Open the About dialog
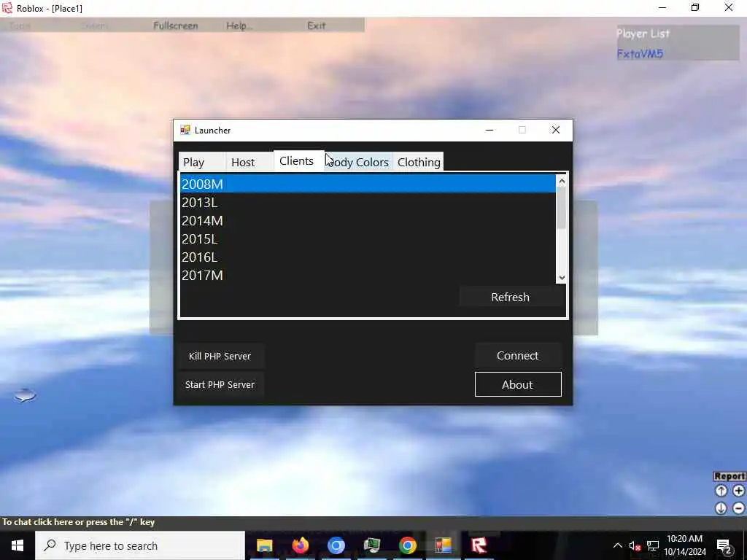The width and height of the screenshot is (747, 560). [518, 384]
